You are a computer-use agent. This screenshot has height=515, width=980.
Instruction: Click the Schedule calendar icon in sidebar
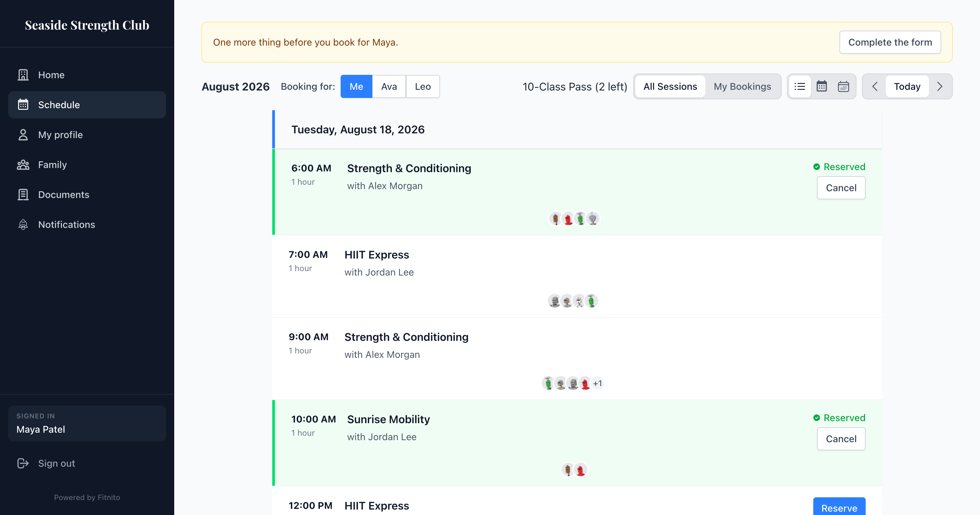click(23, 104)
